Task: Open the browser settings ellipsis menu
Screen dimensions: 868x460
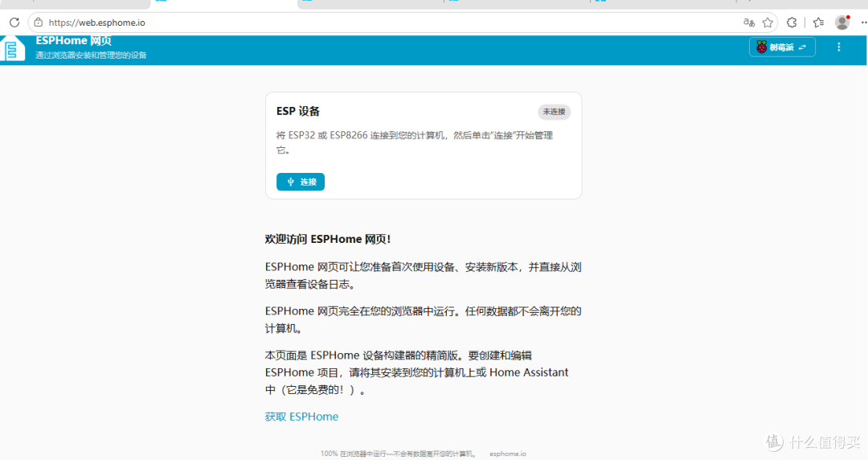Action: tap(863, 23)
